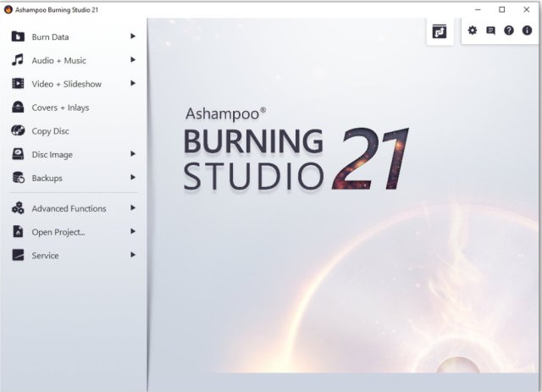
Task: Expand the Open Project submenu arrow
Action: (133, 231)
